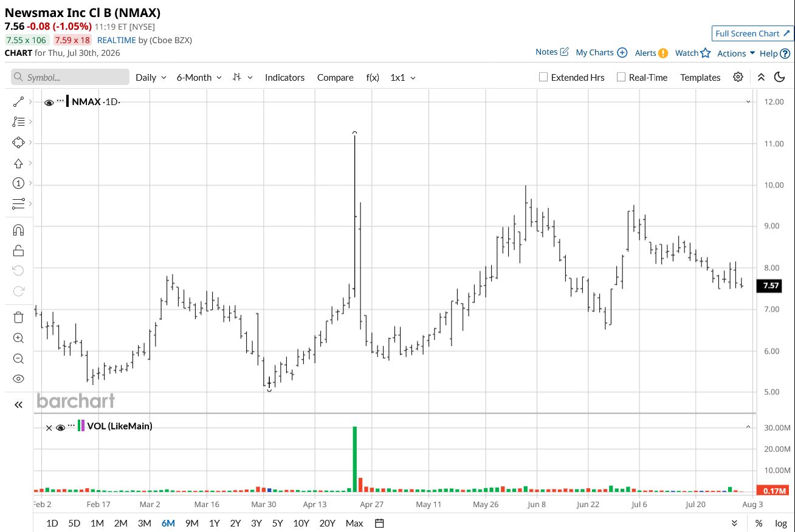
Task: Open the Fibonacci retracement tools
Action: pos(18,122)
